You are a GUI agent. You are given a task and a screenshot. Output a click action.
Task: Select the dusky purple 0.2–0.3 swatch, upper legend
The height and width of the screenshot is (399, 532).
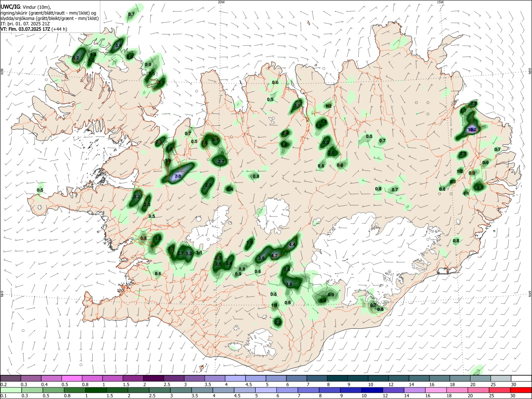click(x=31, y=378)
